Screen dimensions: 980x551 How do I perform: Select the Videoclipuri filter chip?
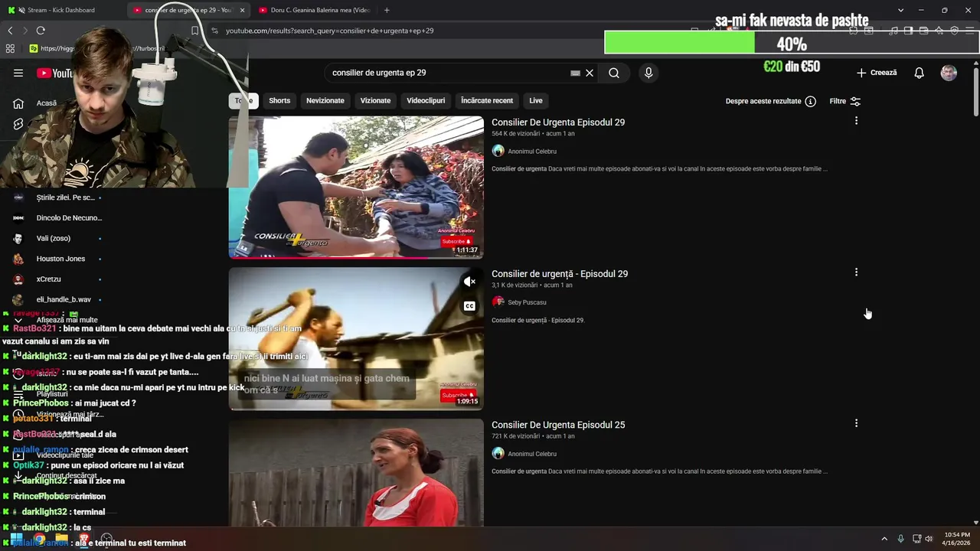click(426, 100)
